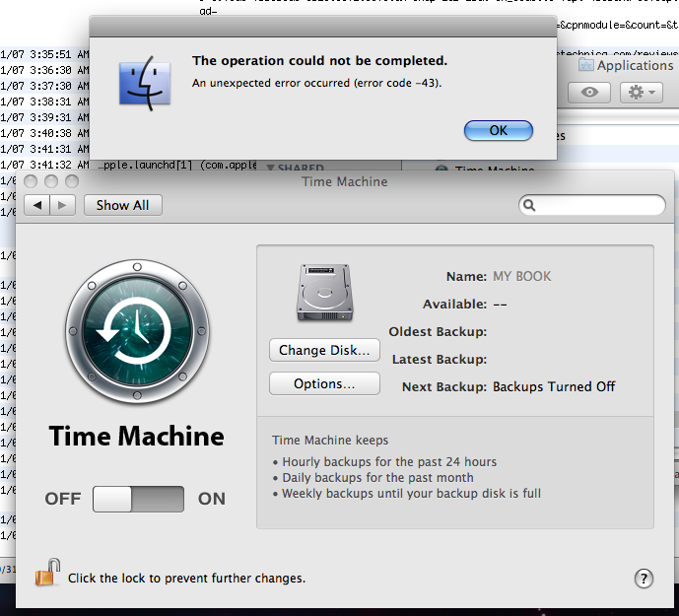Click the error code -43 message text
The width and height of the screenshot is (679, 616).
(x=316, y=83)
